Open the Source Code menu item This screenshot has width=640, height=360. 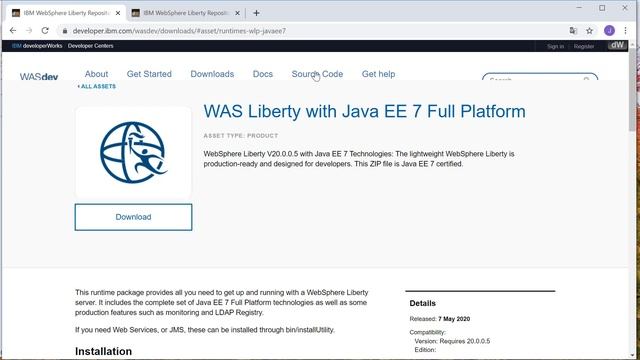point(317,74)
